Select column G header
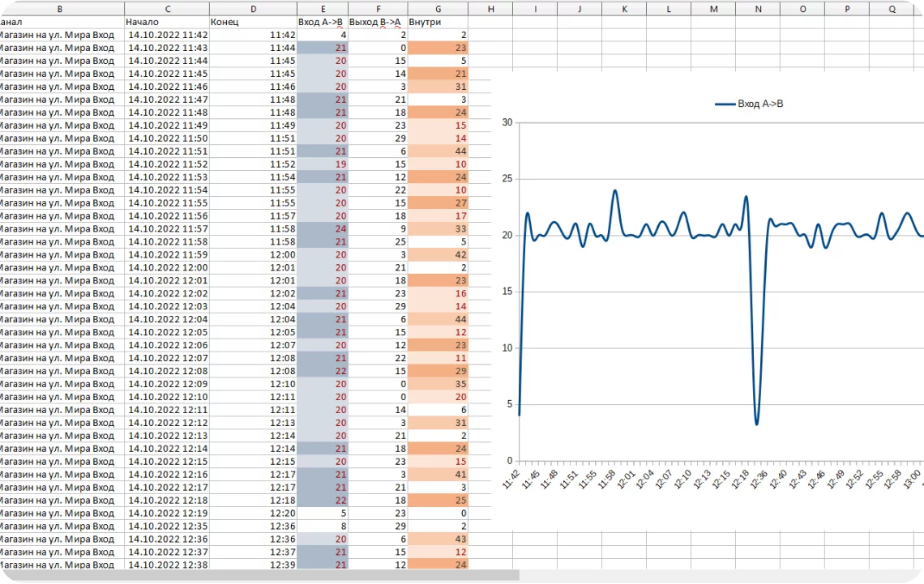This screenshot has width=924, height=584. (x=438, y=9)
